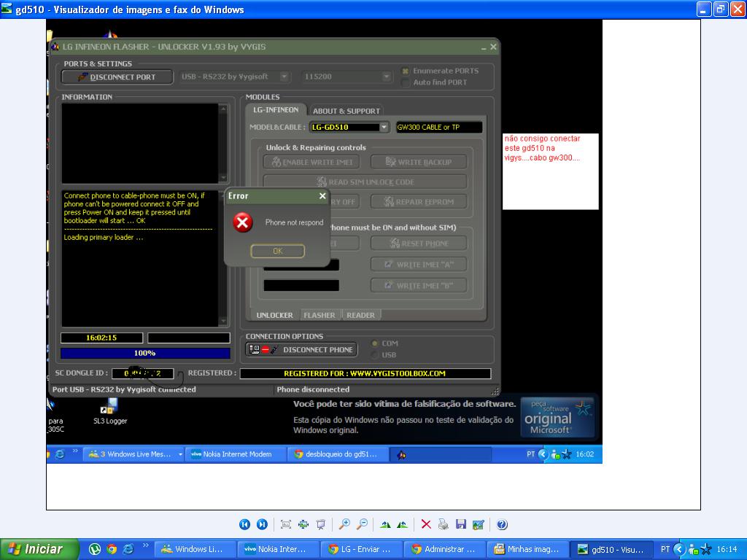
Task: Toggle the Enumerate PORTS checkbox
Action: [406, 71]
